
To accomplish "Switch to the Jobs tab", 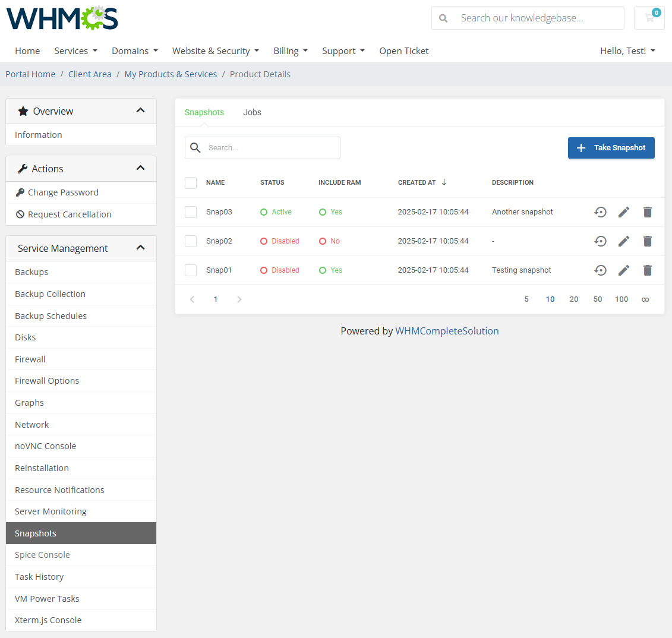I will (x=252, y=112).
